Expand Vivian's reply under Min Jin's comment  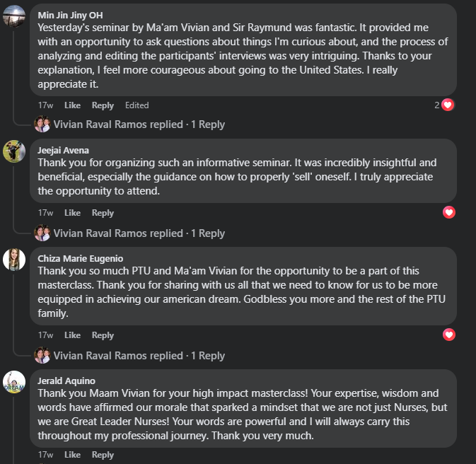click(x=139, y=124)
